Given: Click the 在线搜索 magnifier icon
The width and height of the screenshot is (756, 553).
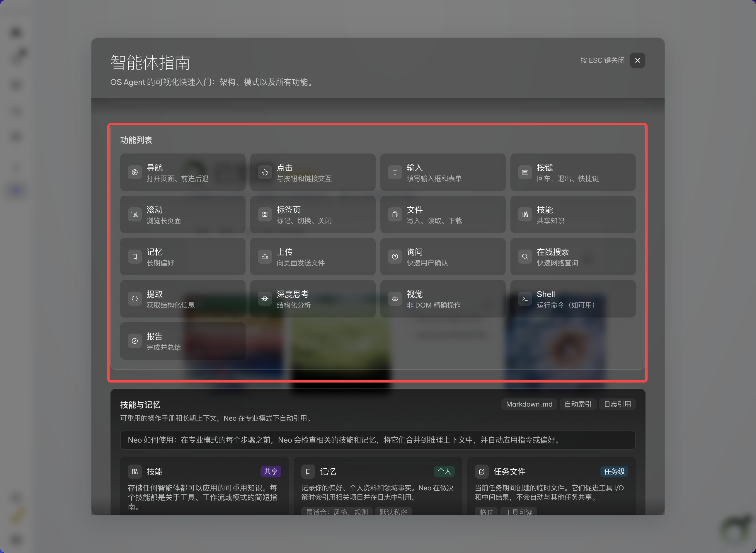Looking at the screenshot, I should point(525,256).
